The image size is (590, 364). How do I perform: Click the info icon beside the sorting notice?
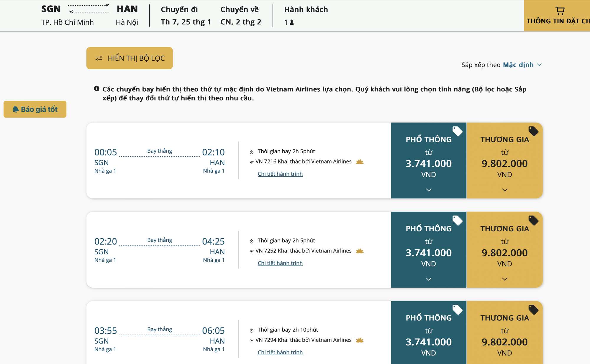pos(96,88)
